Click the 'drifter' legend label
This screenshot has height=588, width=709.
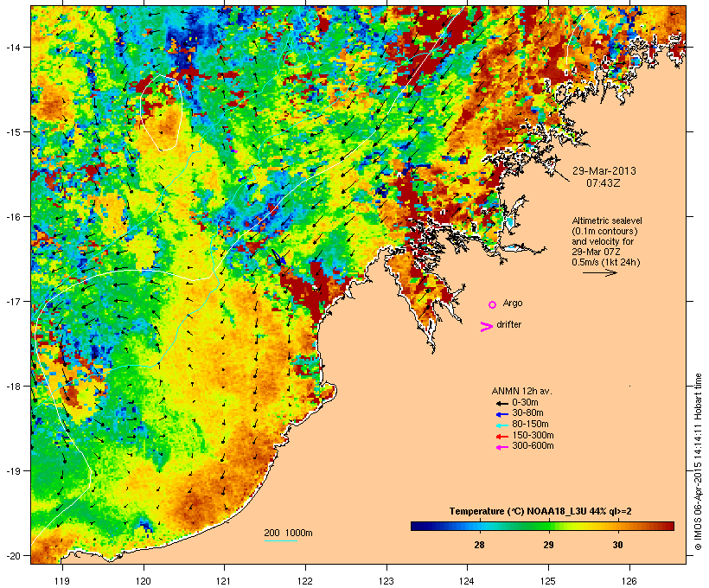click(508, 325)
